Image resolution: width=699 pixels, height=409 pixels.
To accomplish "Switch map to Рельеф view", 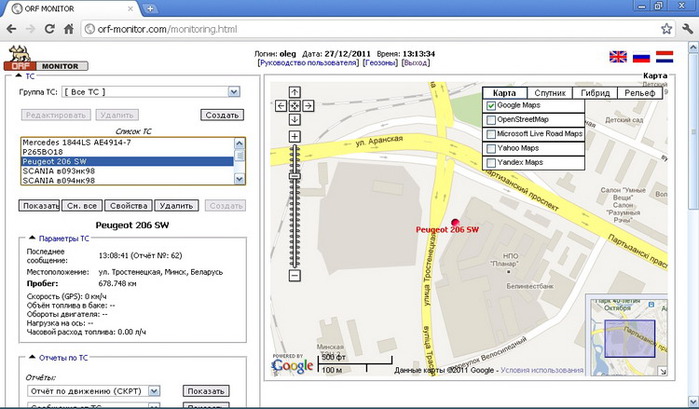I will [640, 93].
